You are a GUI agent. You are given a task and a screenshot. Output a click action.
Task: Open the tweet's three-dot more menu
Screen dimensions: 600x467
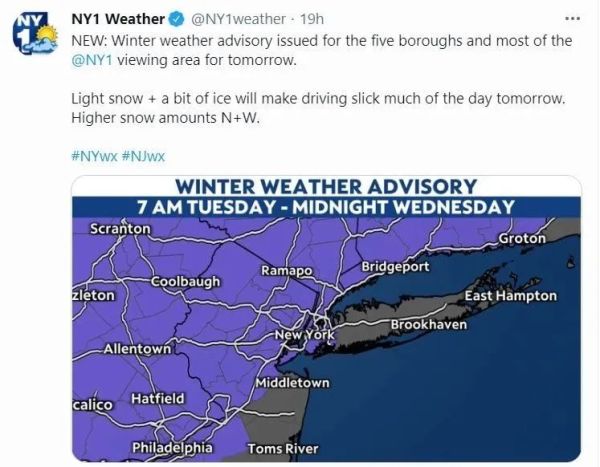click(573, 18)
